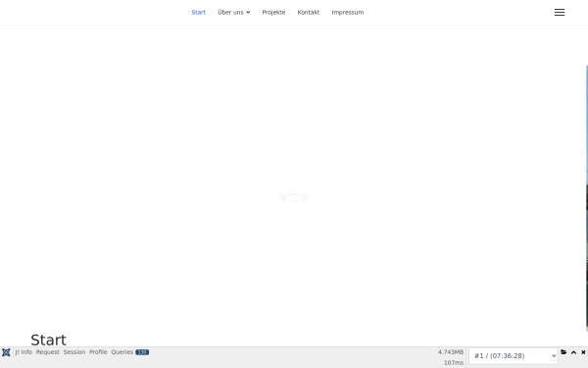This screenshot has height=368, width=588.
Task: Switch to J! Info debug tab
Action: click(x=24, y=352)
